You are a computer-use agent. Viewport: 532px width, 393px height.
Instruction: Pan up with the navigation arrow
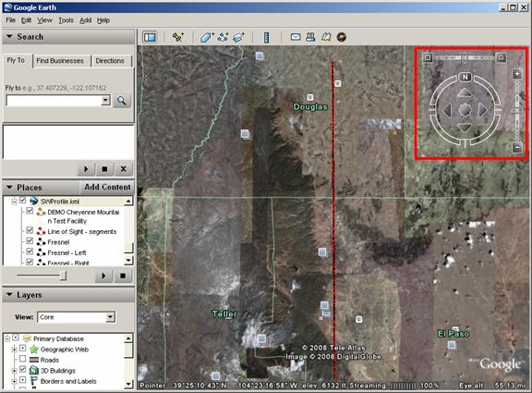465,92
